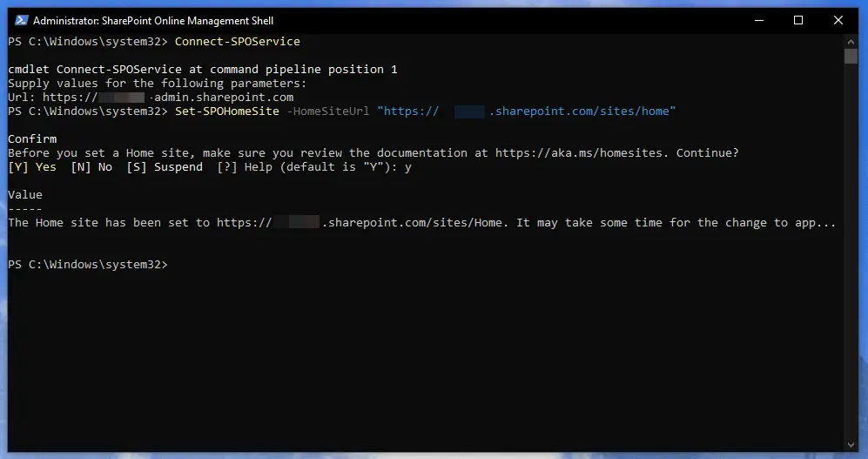Click the quoted sites/home URL string
Screen dimensions: 868x459
tap(527, 111)
